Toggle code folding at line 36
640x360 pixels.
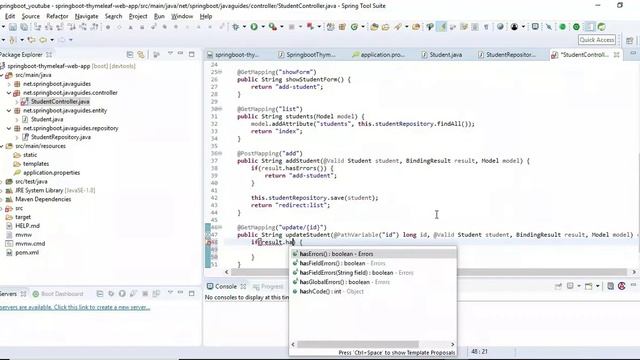click(x=220, y=153)
